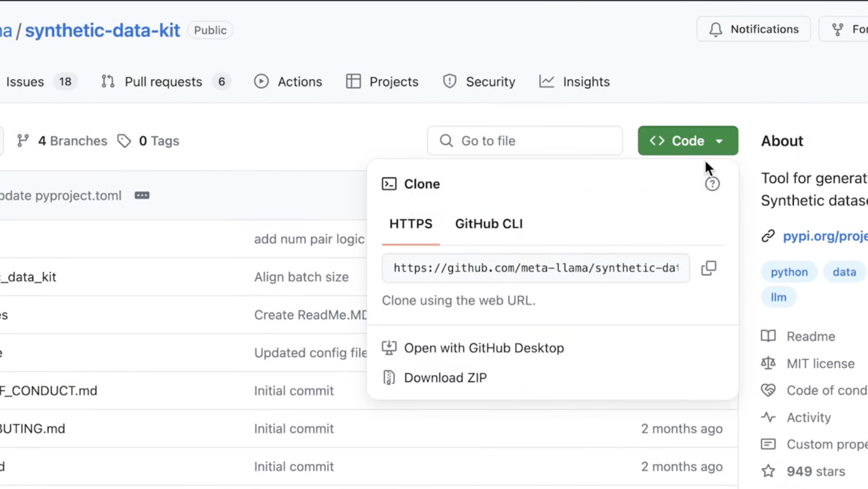Click the Activity pulse icon
Image resolution: width=868 pixels, height=489 pixels.
769,417
